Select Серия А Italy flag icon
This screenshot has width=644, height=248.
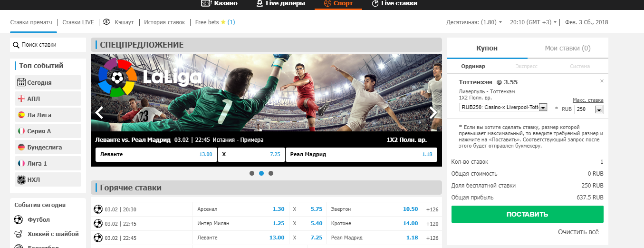pos(21,131)
